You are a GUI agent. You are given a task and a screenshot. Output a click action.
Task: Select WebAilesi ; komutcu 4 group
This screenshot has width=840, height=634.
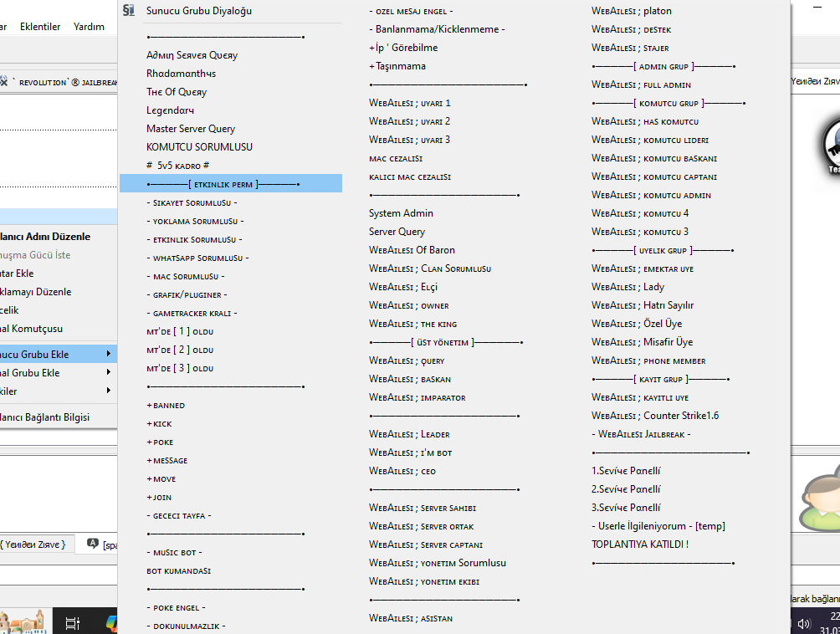click(640, 213)
